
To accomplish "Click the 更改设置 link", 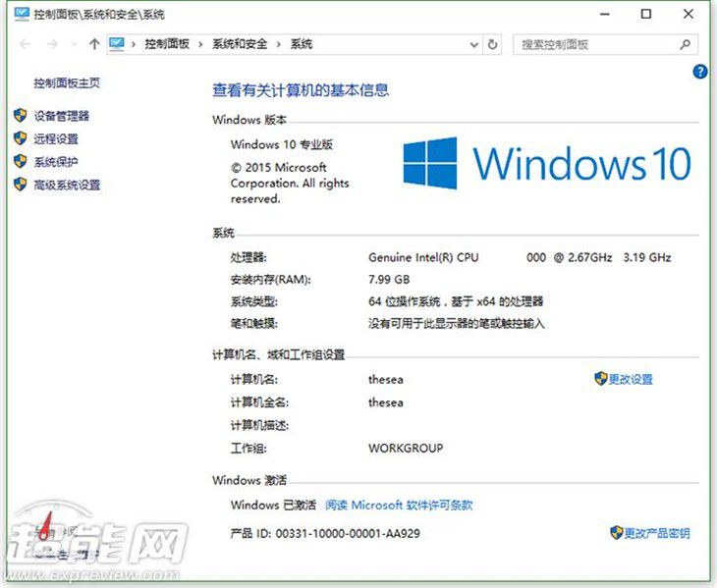I will click(631, 379).
